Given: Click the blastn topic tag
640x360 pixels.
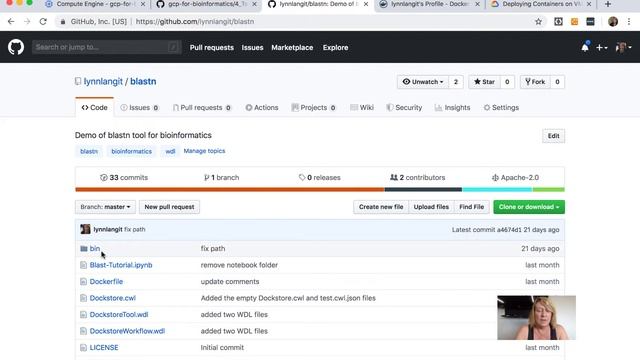Looking at the screenshot, I should [x=89, y=151].
